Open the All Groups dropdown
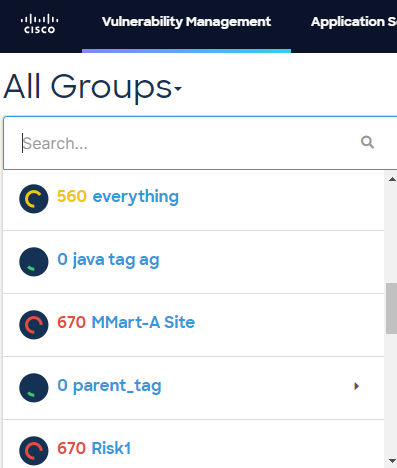 [x=92, y=87]
